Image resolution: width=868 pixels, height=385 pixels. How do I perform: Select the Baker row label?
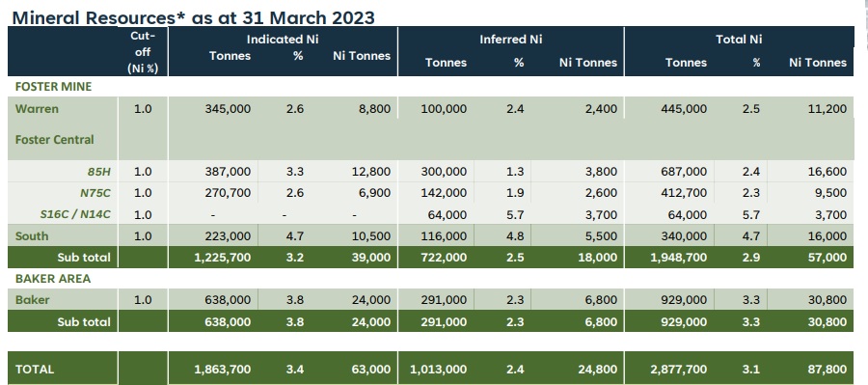(32, 300)
